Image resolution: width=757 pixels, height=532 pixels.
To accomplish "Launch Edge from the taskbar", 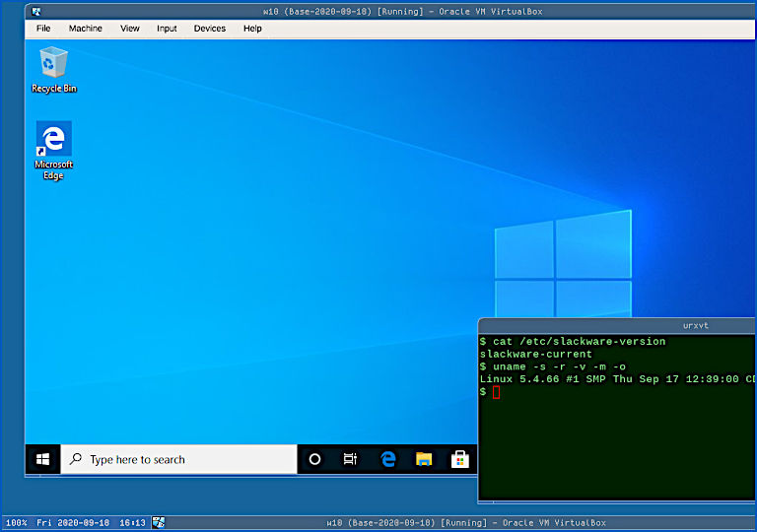I will coord(388,459).
